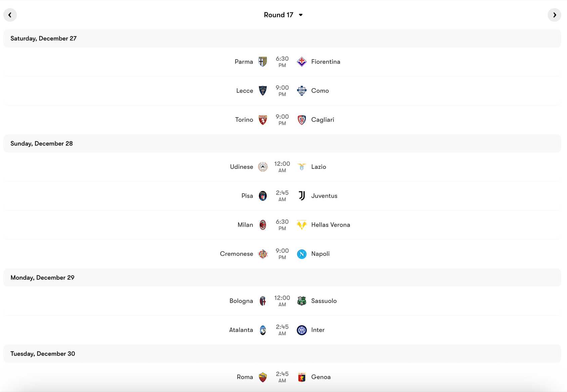
Task: Click the Atalanta logo
Action: pyautogui.click(x=263, y=330)
